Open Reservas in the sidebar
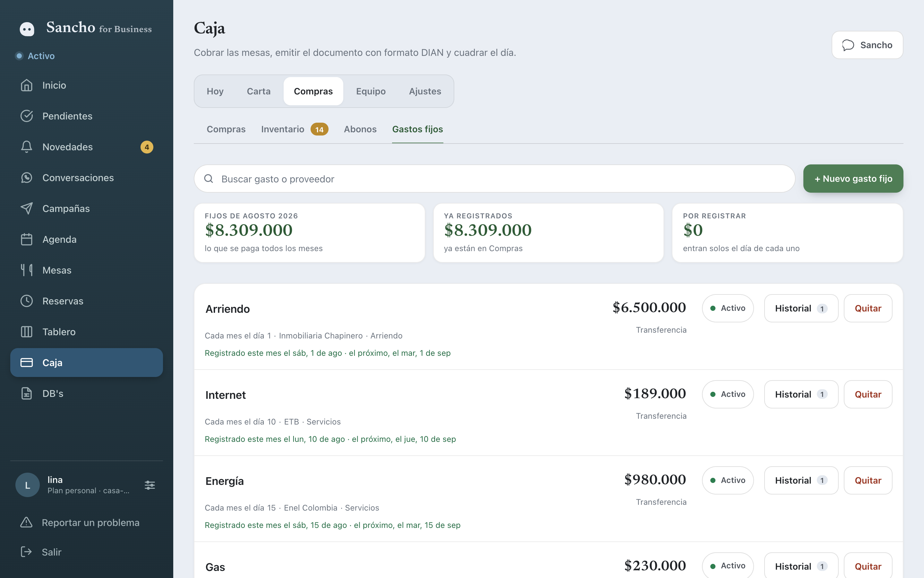The height and width of the screenshot is (578, 924). (87, 301)
